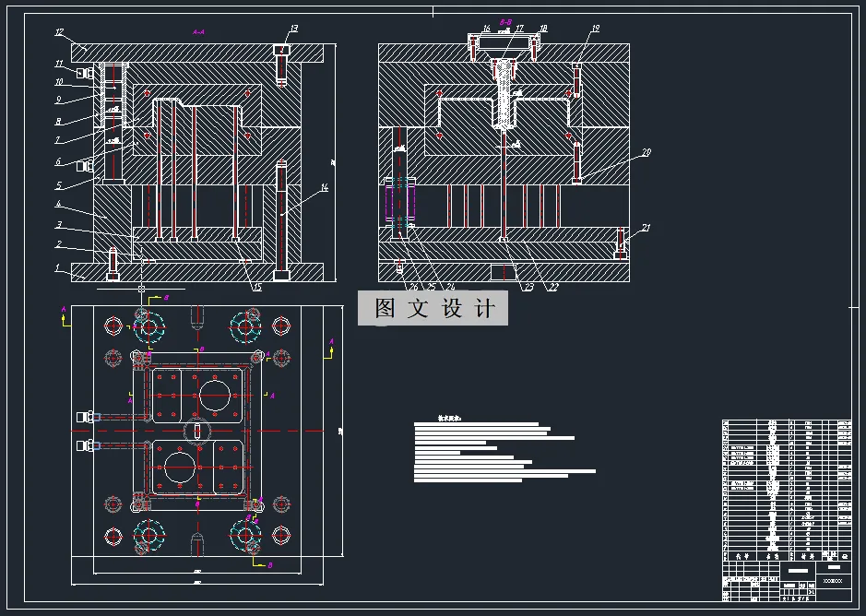Click part balloon number 12
The width and height of the screenshot is (866, 616).
point(59,32)
